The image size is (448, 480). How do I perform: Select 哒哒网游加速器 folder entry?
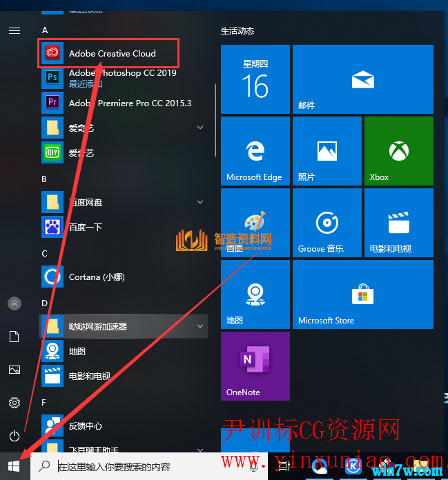(124, 326)
